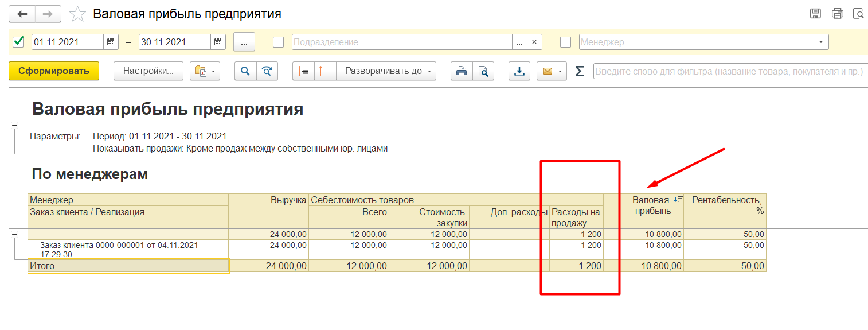Select Расходы на продажу 1 200 in Итого row
The height and width of the screenshot is (330, 868).
[576, 266]
